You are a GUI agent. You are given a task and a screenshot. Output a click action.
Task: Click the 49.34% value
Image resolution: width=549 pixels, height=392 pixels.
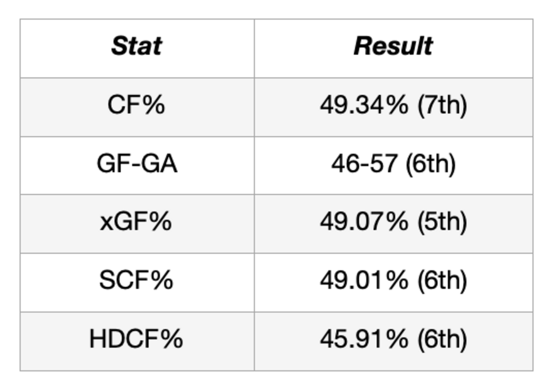click(x=364, y=105)
